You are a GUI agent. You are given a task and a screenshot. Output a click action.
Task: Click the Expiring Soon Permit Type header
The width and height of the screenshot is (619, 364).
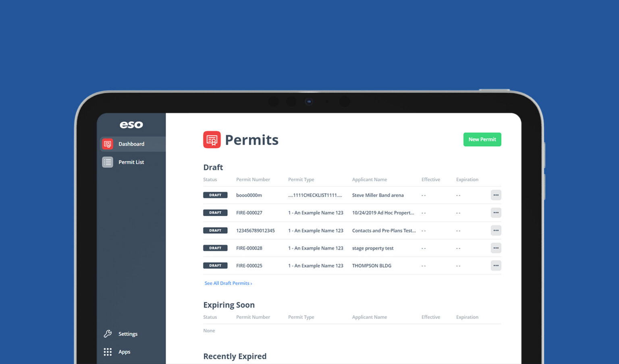tap(301, 317)
